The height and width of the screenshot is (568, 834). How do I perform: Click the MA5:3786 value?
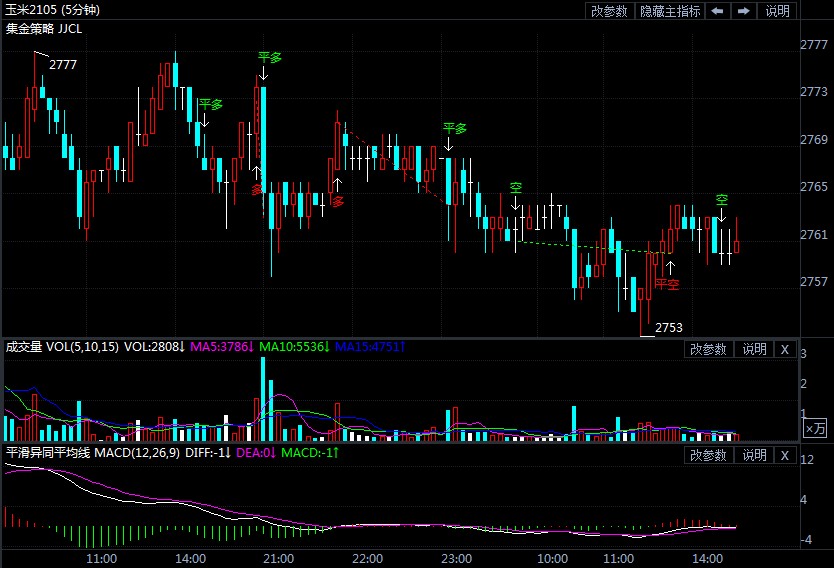pos(222,347)
